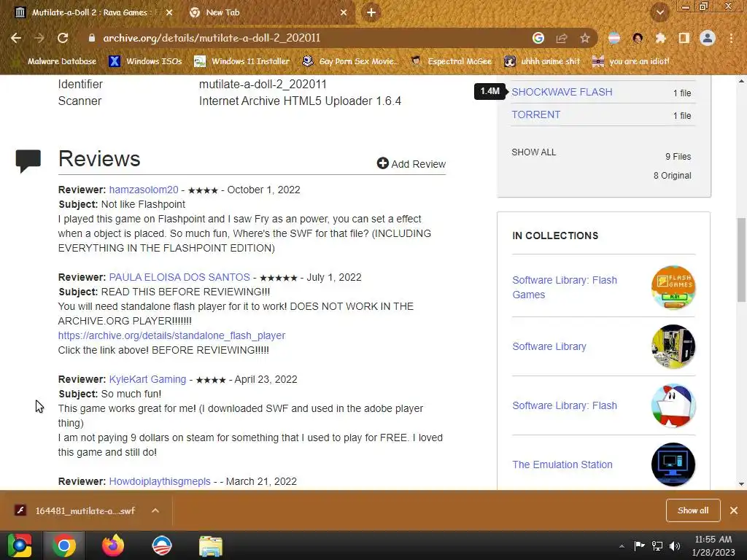The height and width of the screenshot is (560, 747).
Task: Open the standalone_flash_player link
Action: point(171,335)
